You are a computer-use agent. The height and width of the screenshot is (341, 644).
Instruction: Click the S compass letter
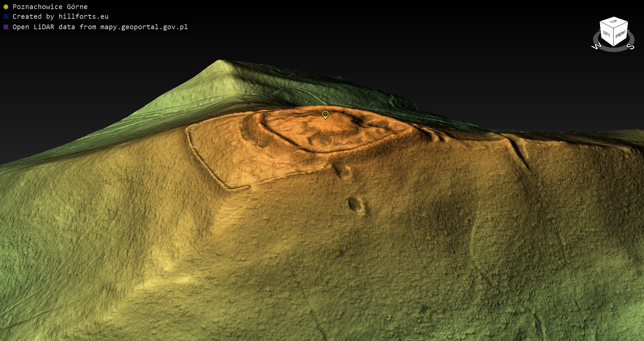[631, 46]
